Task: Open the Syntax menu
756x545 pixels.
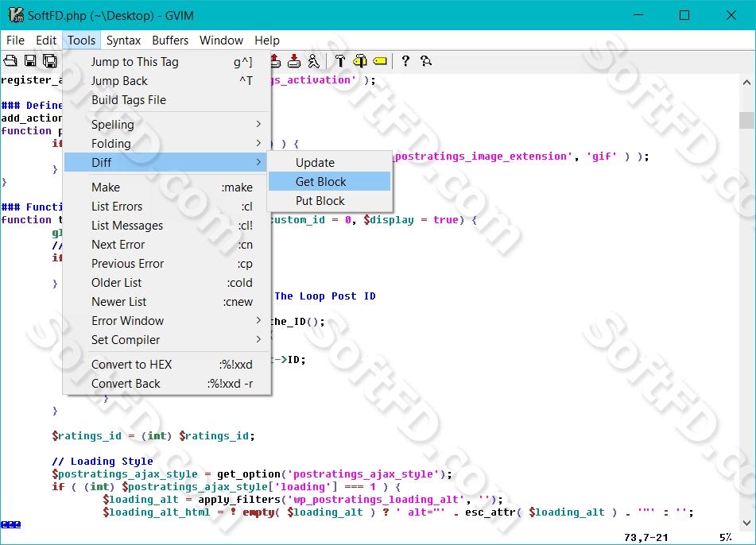Action: coord(123,41)
